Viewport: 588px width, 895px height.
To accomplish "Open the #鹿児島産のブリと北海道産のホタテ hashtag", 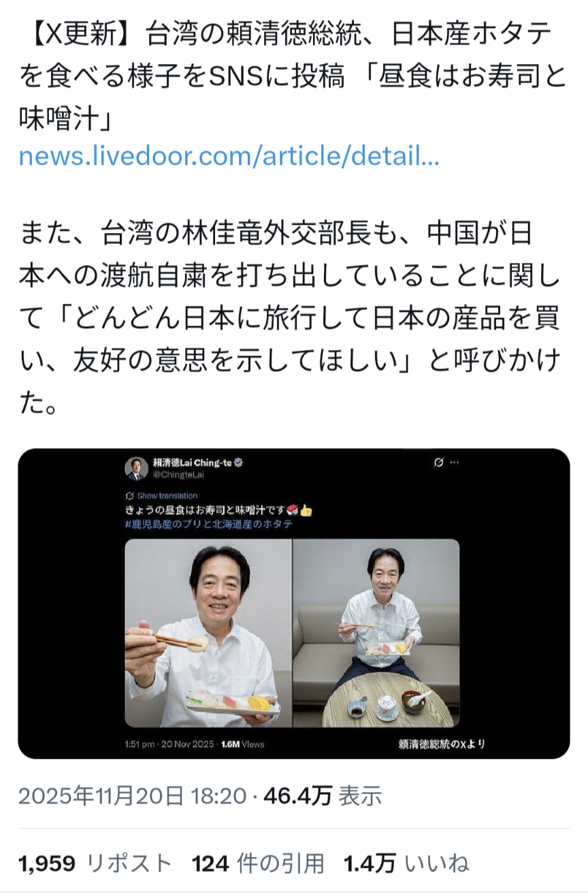I will pyautogui.click(x=210, y=524).
